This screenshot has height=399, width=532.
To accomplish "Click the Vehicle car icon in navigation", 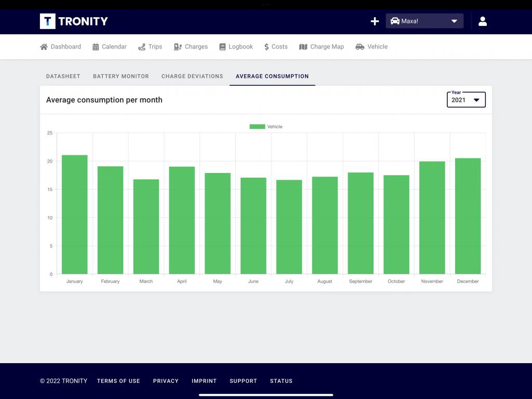I will (360, 47).
